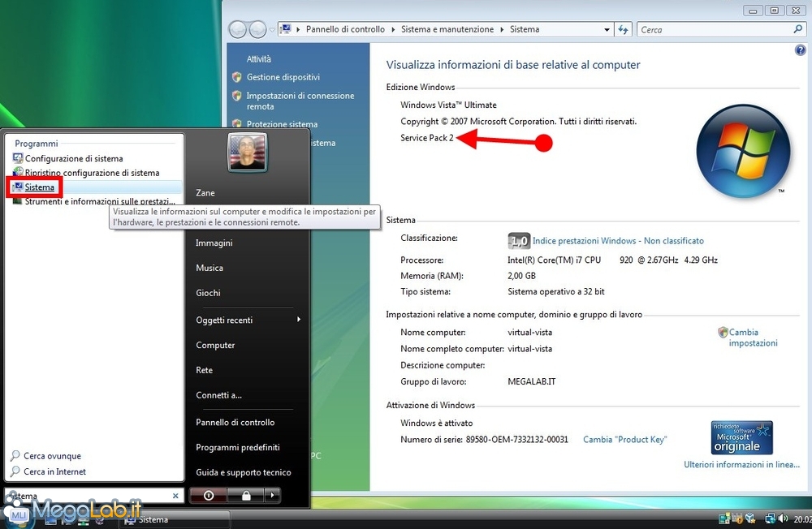Open Computer from Start menu
Screen dimensions: 812x529
pyautogui.click(x=215, y=346)
